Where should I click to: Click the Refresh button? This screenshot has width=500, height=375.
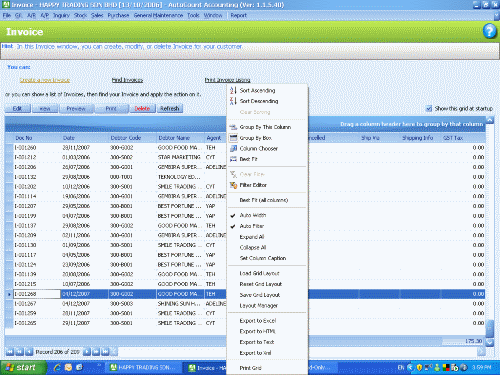(x=170, y=109)
